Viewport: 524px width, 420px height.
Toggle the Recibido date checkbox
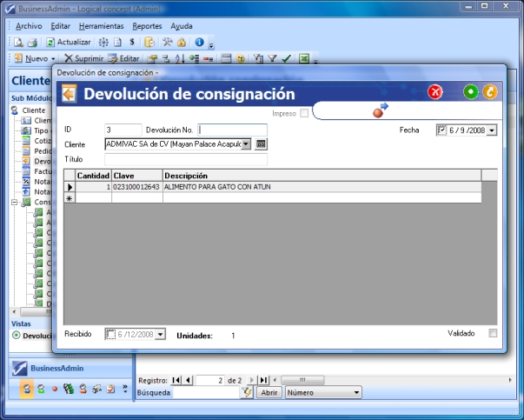110,334
